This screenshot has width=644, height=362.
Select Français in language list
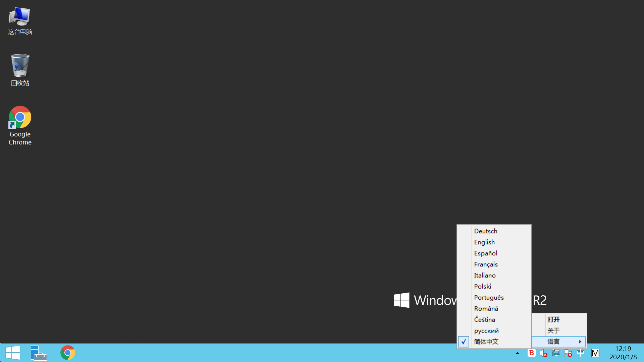click(x=486, y=264)
